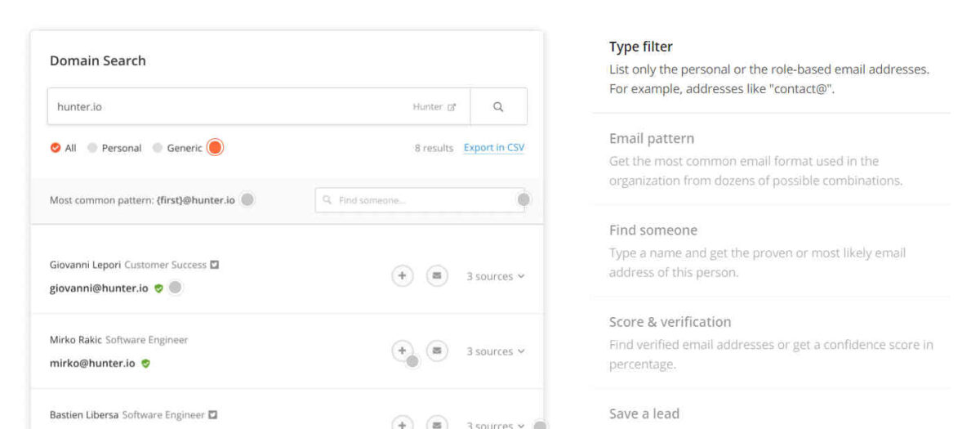Select the Generic filter
980x429 pixels.
coord(177,148)
